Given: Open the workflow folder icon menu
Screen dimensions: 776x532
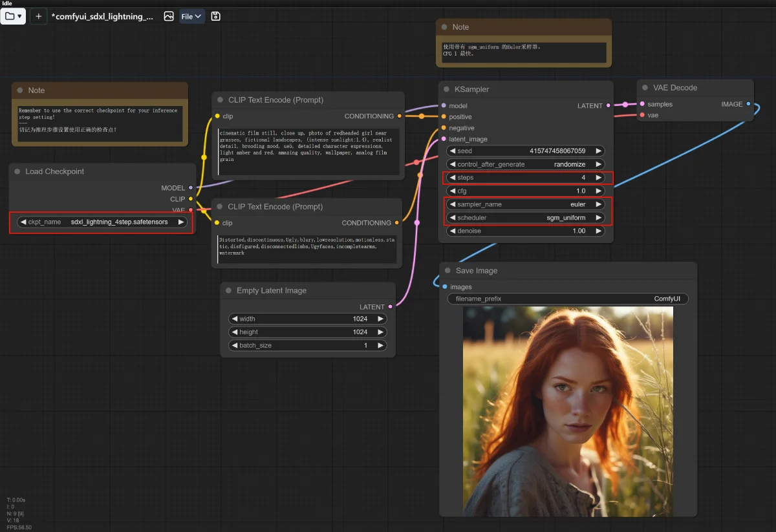Looking at the screenshot, I should coord(13,16).
